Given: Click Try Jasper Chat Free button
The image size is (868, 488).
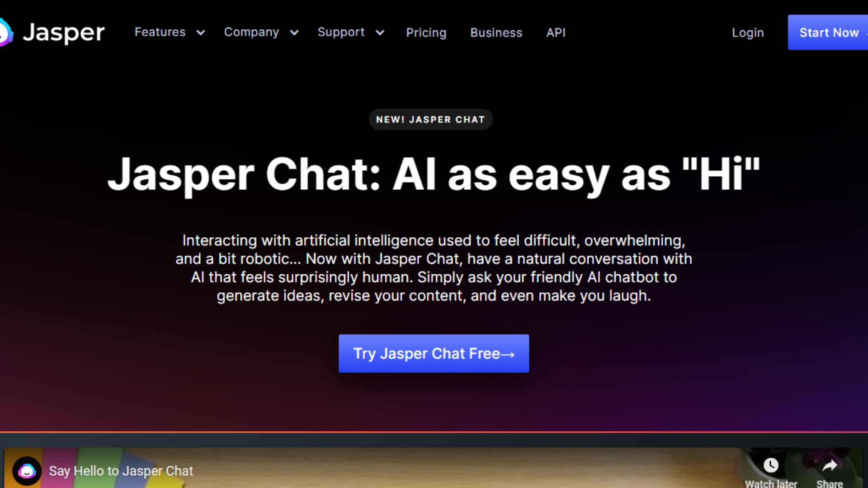Looking at the screenshot, I should click(x=434, y=353).
